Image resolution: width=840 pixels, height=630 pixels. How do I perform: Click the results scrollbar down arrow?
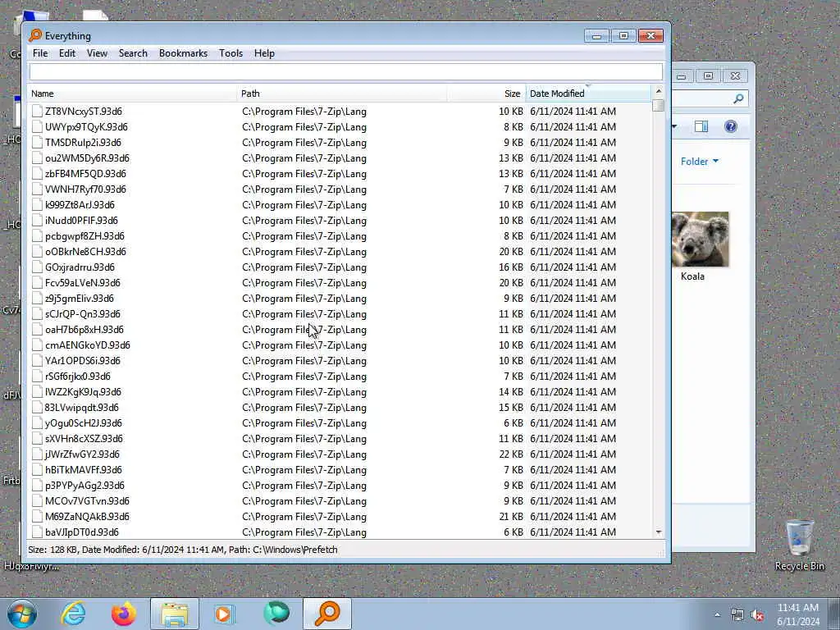click(659, 532)
